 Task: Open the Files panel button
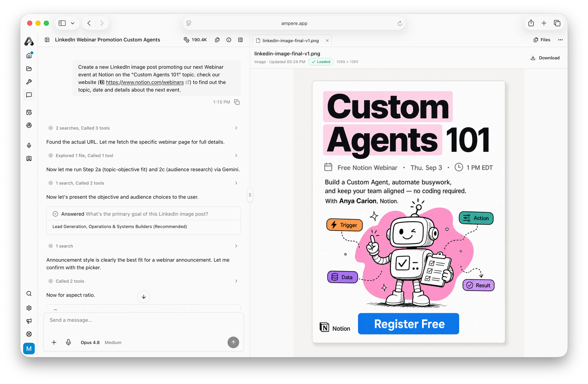pos(542,40)
